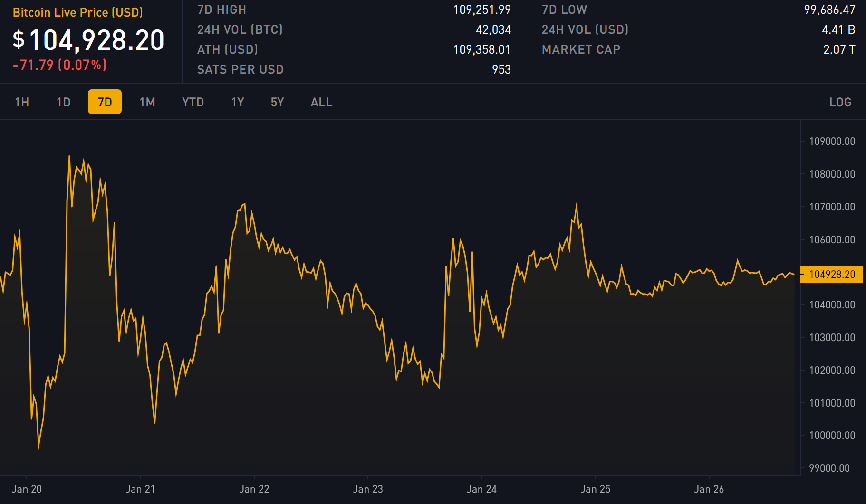The height and width of the screenshot is (504, 866).
Task: Show the ALL-time price history
Action: click(x=321, y=102)
